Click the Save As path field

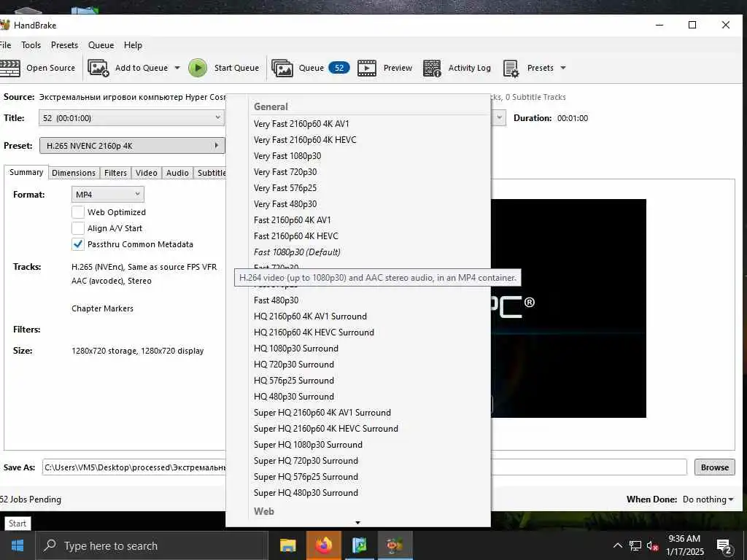coord(365,467)
